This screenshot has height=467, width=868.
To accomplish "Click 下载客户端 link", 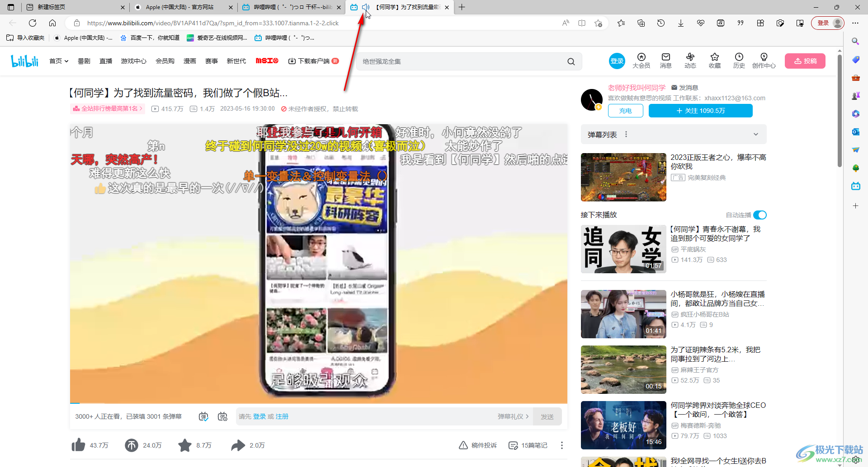I will (x=313, y=61).
